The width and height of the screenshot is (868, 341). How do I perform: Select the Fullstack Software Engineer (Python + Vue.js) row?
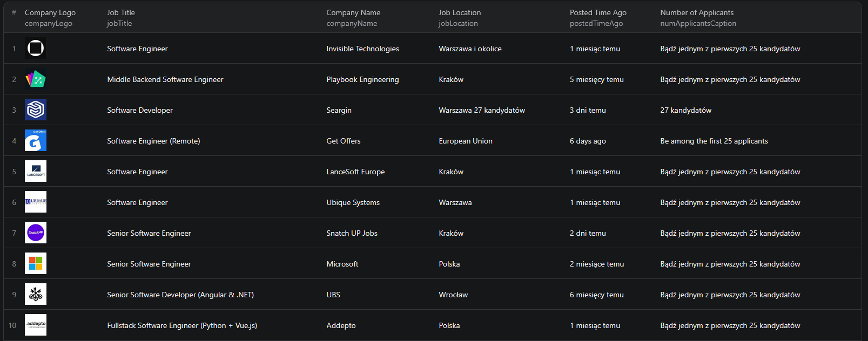pos(182,325)
